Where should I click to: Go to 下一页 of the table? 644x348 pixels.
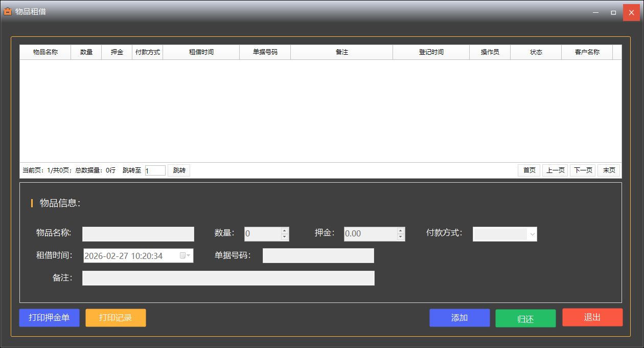click(x=583, y=170)
